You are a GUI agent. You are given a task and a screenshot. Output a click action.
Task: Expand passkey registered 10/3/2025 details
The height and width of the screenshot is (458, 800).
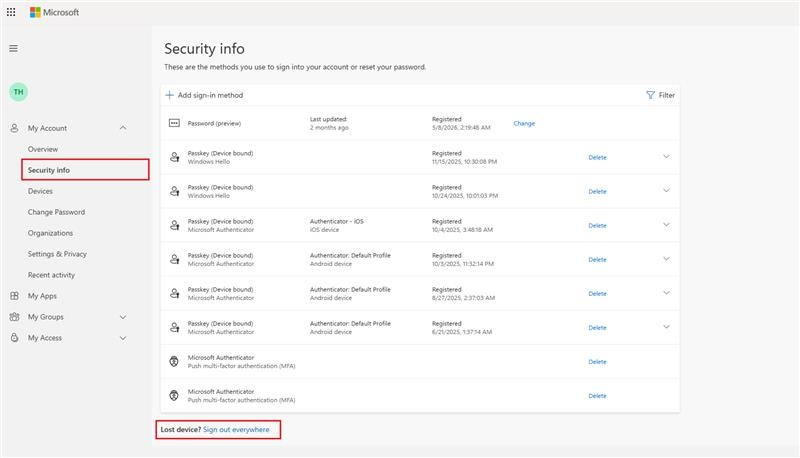click(666, 259)
